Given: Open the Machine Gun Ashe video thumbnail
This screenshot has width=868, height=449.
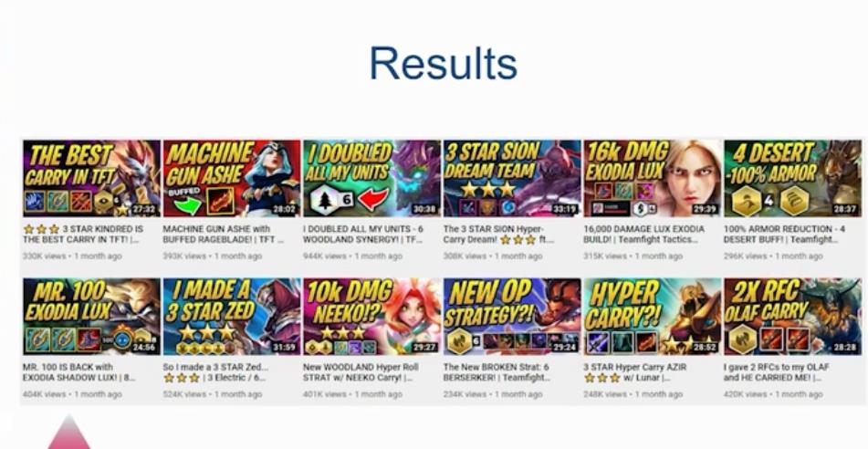Looking at the screenshot, I should [232, 178].
